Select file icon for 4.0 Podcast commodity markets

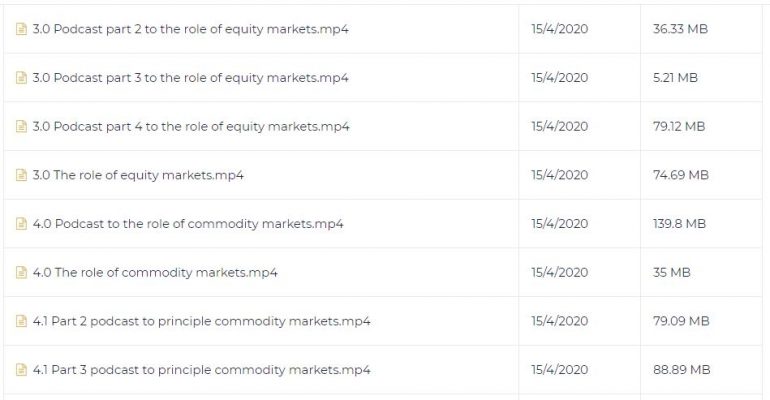(x=21, y=223)
